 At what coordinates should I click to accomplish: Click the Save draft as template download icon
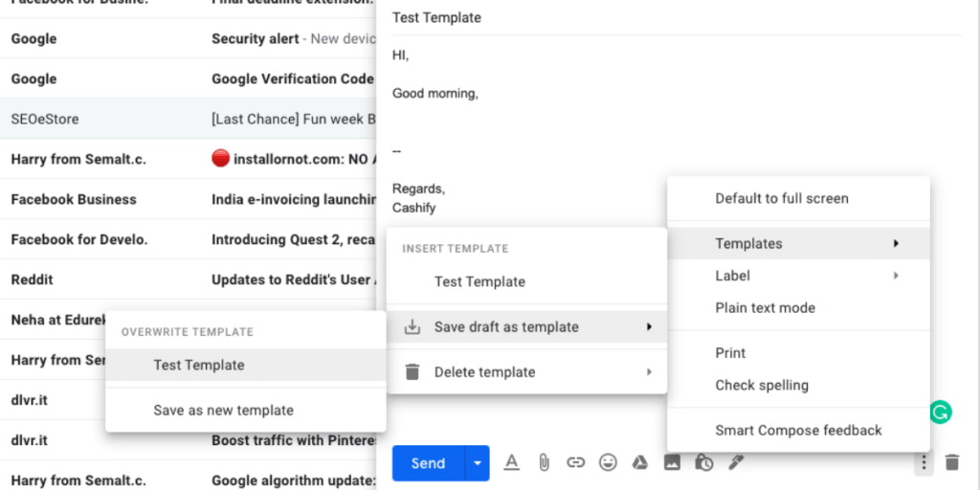pos(412,327)
